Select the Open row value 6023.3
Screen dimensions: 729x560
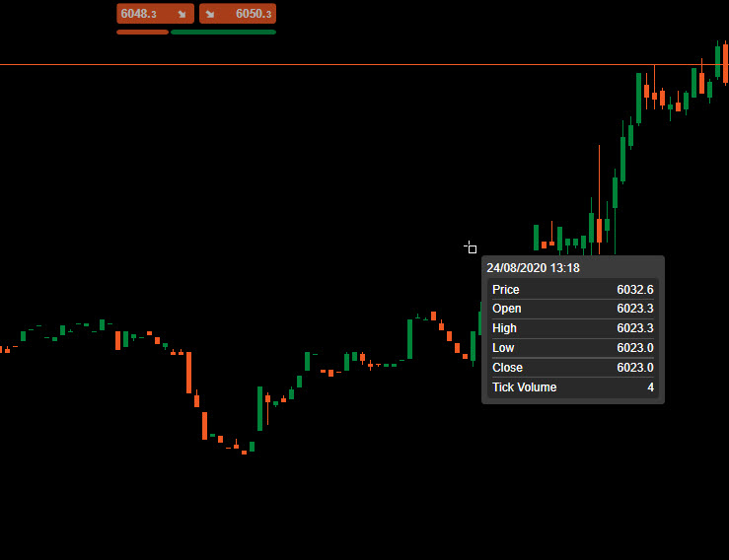[x=635, y=309]
